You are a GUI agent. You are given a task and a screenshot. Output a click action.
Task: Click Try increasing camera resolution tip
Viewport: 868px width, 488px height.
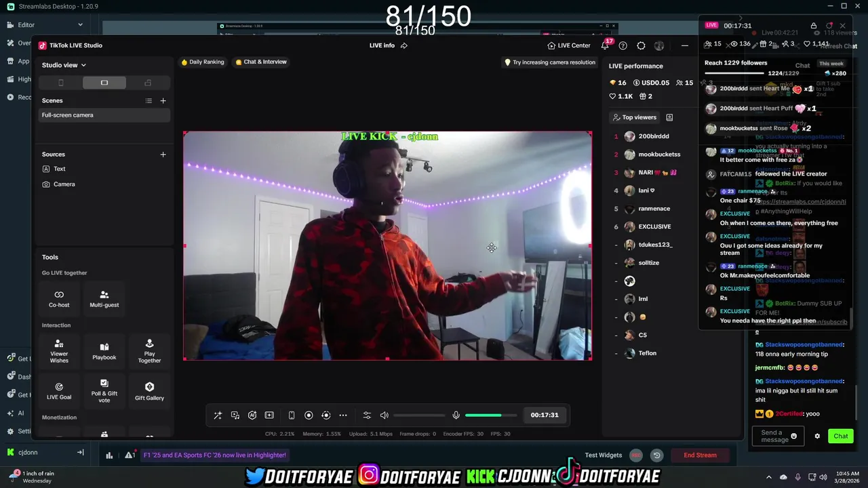(549, 62)
